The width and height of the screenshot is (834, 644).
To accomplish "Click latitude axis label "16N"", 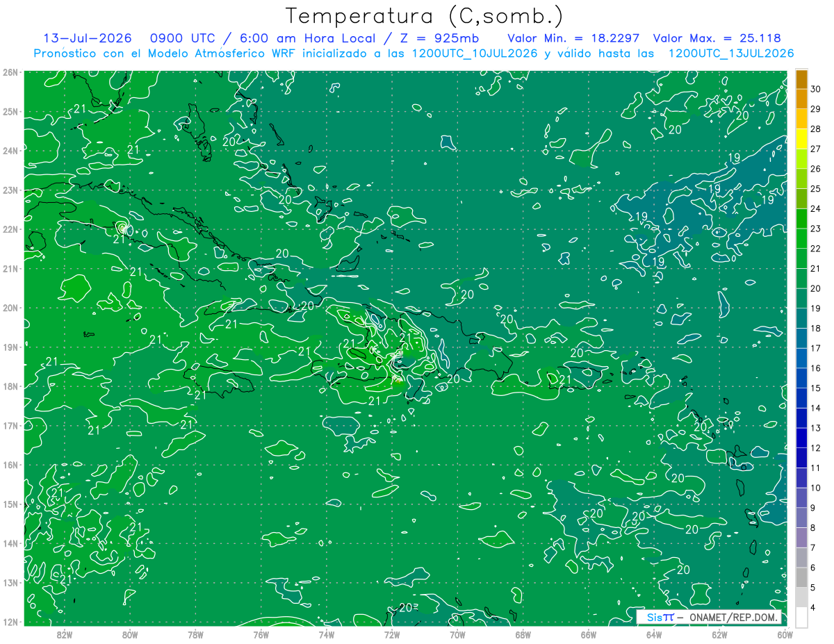I will (10, 465).
